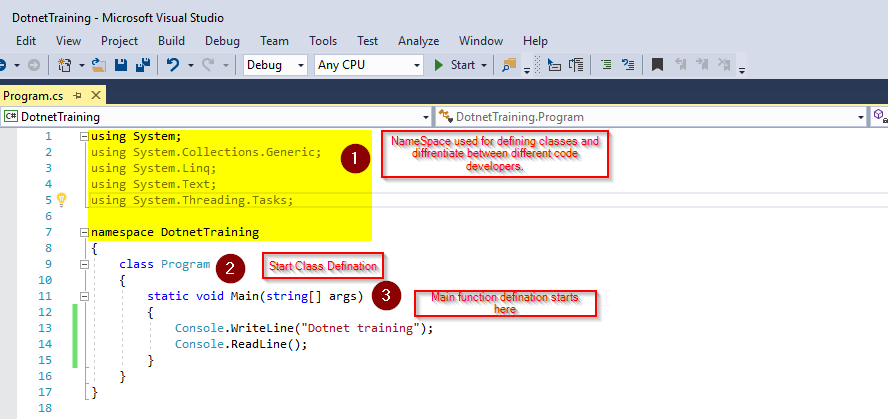888x419 pixels.
Task: Click the Find in Files icon
Action: pos(509,65)
